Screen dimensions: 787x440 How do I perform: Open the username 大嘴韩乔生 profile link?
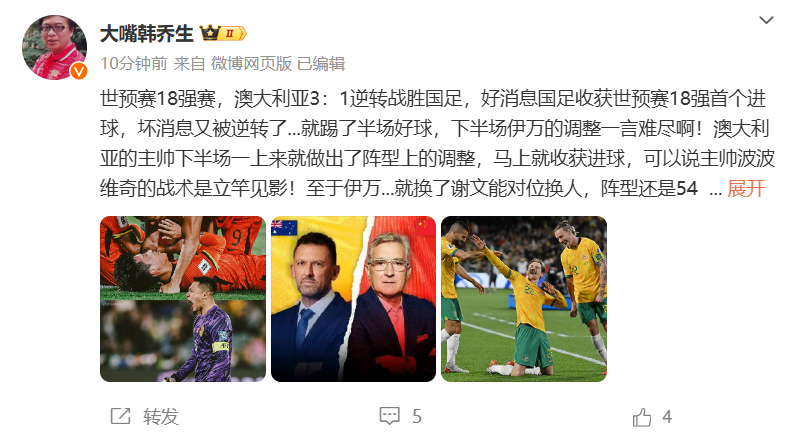(147, 34)
